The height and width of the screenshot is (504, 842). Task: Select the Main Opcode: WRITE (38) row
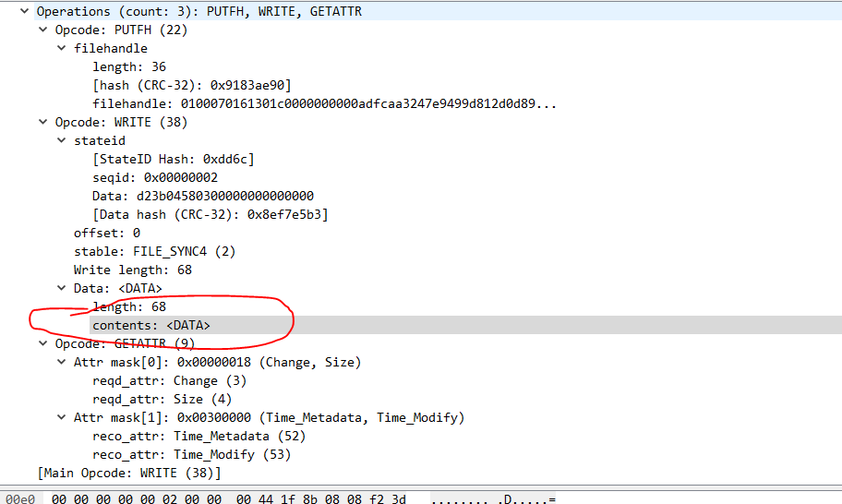pos(129,473)
